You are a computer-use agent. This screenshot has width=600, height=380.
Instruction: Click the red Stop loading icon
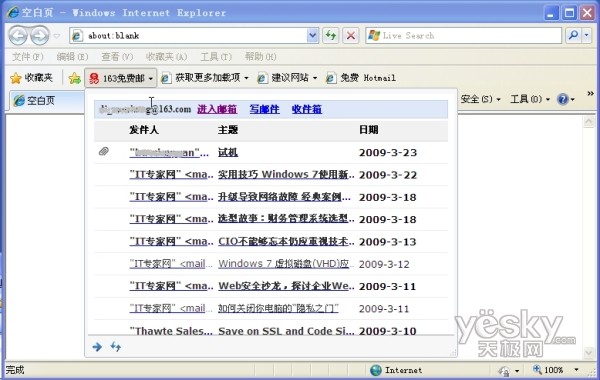click(x=351, y=36)
